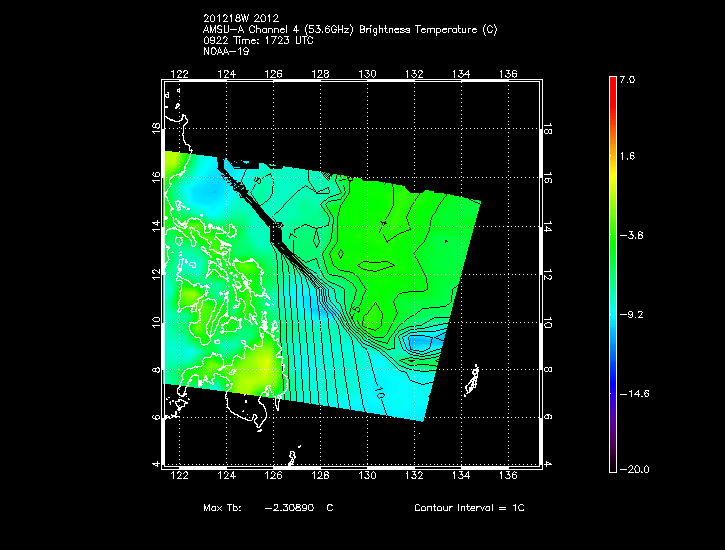The height and width of the screenshot is (550, 725).
Task: Click the top-axis longitude label '134'
Action: (x=461, y=74)
